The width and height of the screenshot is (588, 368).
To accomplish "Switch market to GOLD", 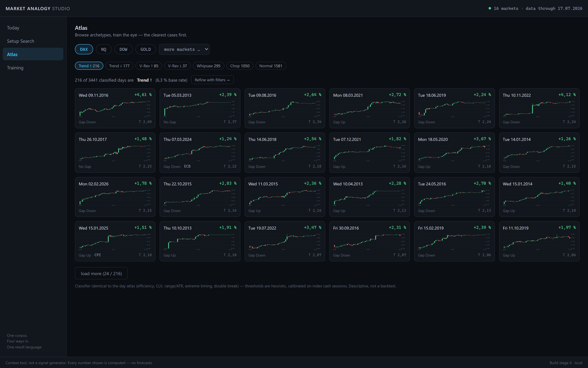I will [146, 49].
